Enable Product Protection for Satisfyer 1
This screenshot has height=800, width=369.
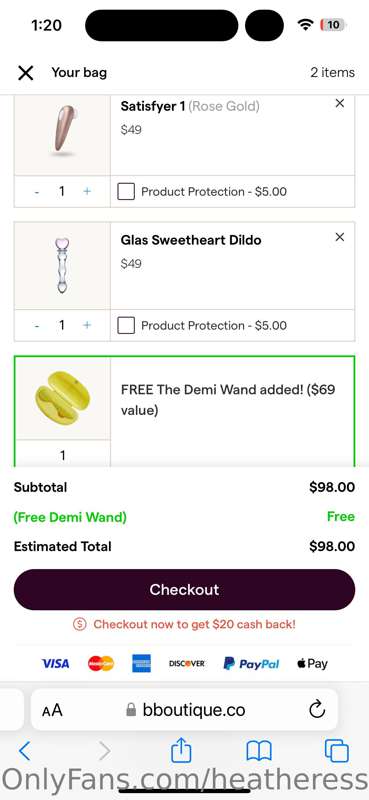(126, 192)
